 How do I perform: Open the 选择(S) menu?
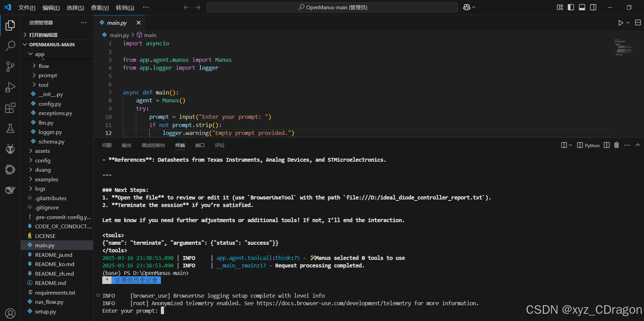pyautogui.click(x=75, y=8)
